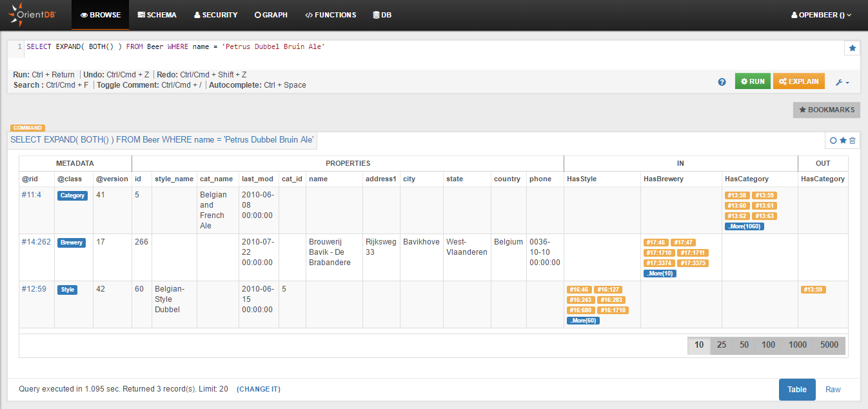This screenshot has width=868, height=409.
Task: Open the OPENBEER user dropdown
Action: pyautogui.click(x=821, y=15)
